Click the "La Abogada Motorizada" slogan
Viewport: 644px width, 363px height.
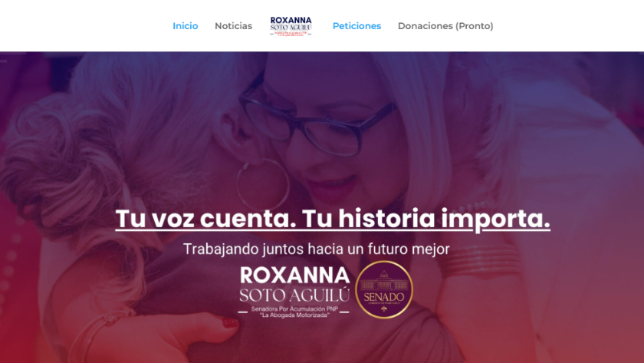point(294,315)
